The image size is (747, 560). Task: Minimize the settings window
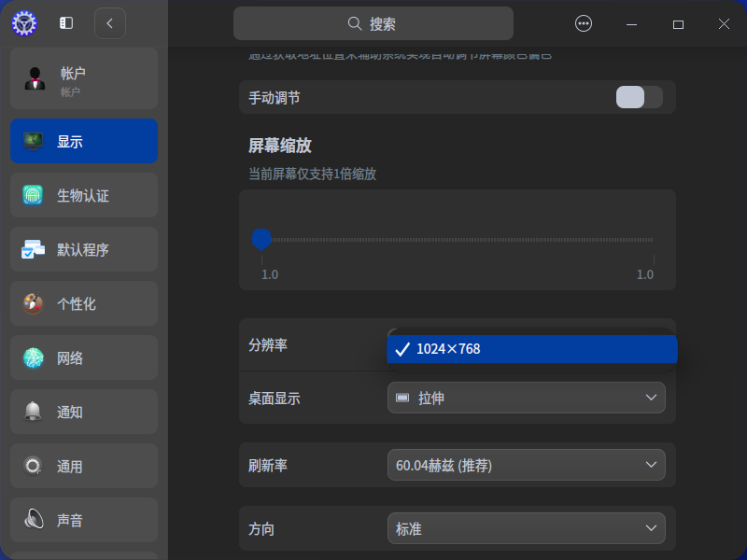[632, 24]
